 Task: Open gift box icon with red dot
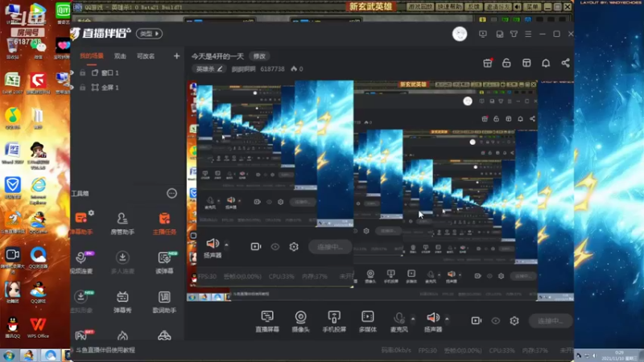[488, 63]
